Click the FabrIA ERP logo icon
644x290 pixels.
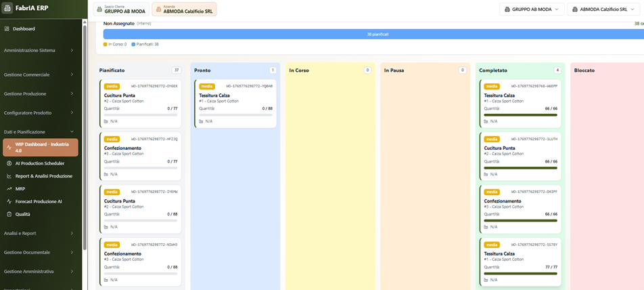(x=7, y=8)
